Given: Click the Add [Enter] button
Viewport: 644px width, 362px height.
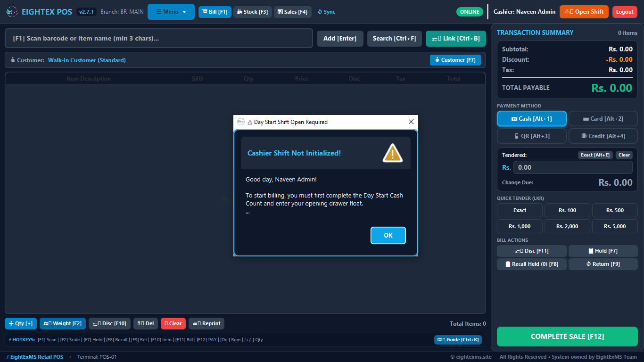Looking at the screenshot, I should tap(340, 38).
